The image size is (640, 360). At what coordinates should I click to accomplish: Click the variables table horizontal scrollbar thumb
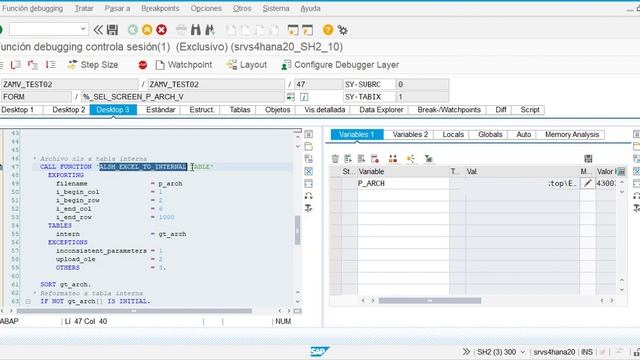pyautogui.click(x=430, y=300)
